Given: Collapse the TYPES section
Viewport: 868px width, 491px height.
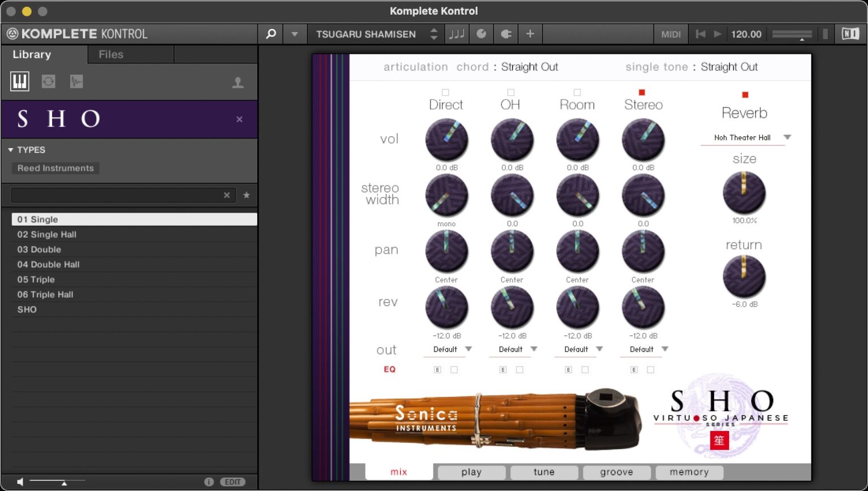Looking at the screenshot, I should tap(11, 150).
